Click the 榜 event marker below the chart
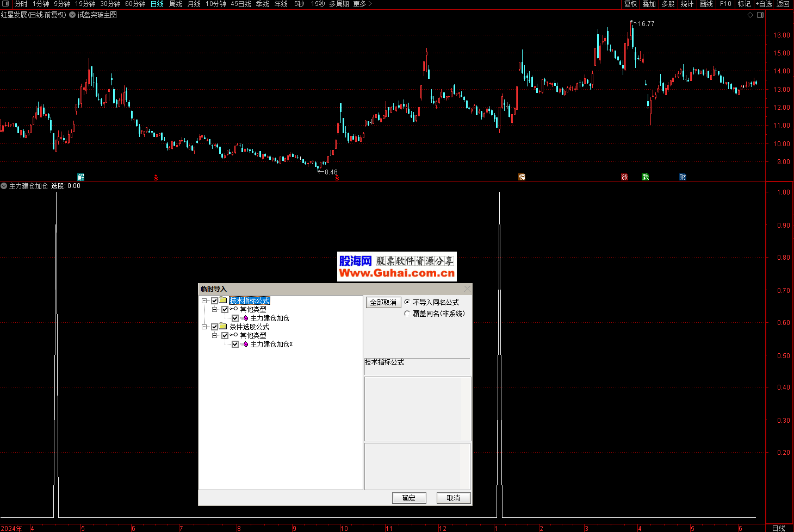The image size is (794, 532). (522, 177)
